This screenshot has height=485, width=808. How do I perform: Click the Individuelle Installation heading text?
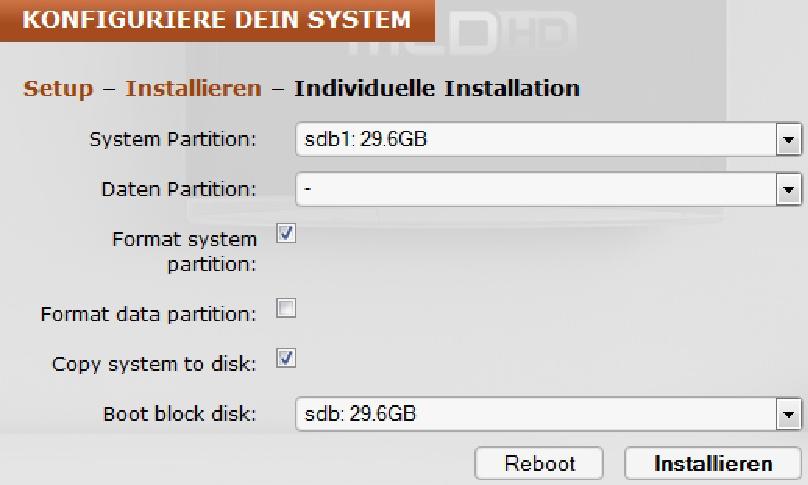coord(437,88)
